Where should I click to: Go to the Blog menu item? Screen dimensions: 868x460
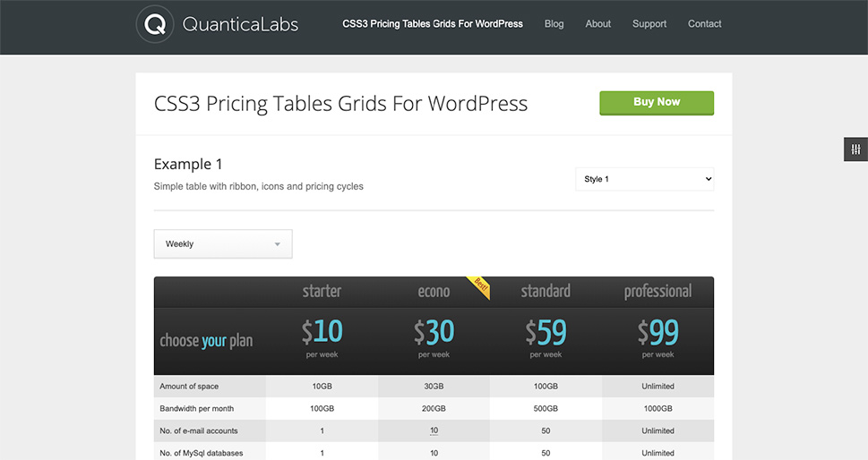554,24
